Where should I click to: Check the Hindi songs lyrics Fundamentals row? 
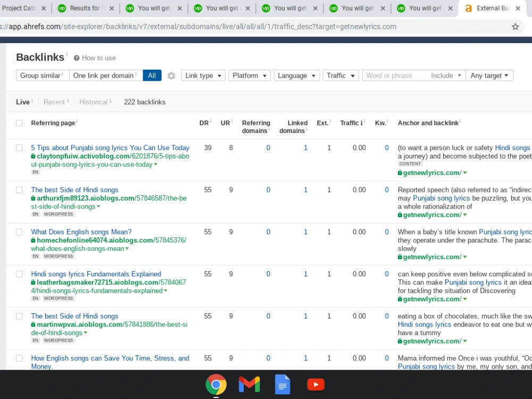19,274
